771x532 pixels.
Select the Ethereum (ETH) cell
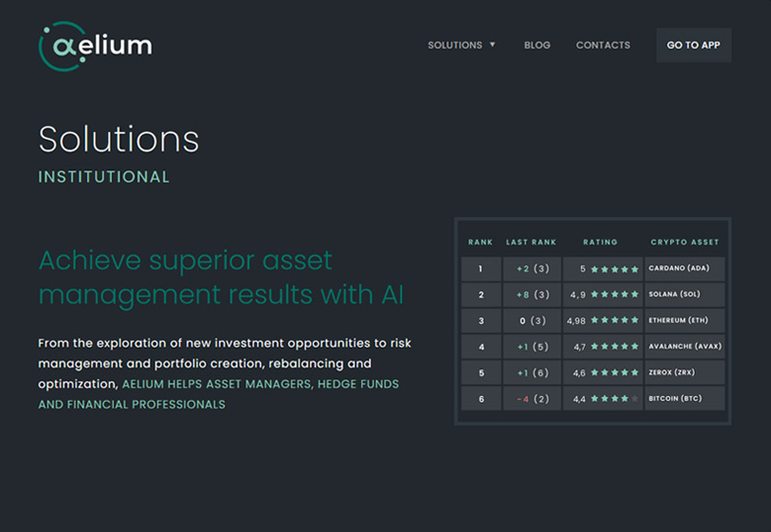tap(685, 321)
